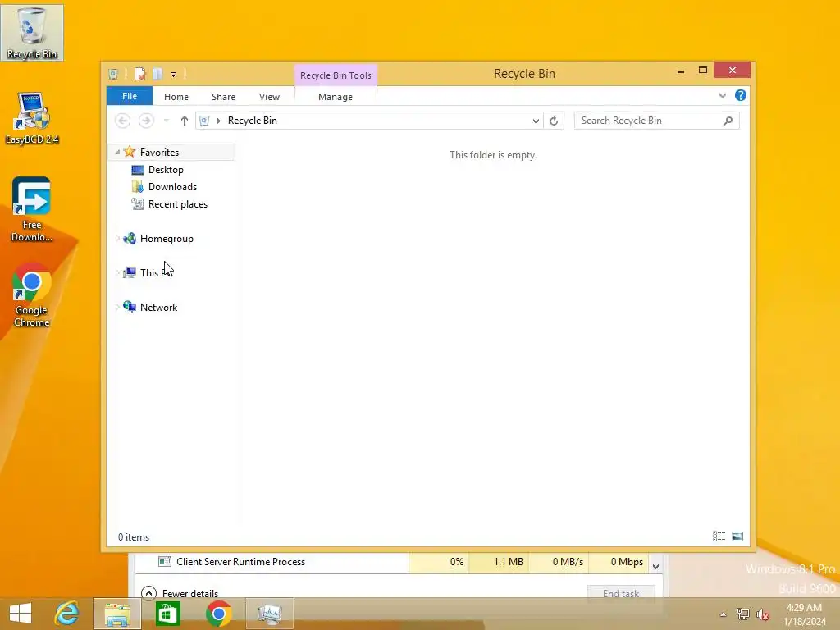Click the Recycle Bin Tools contextual tab header
Image resolution: width=840 pixels, height=630 pixels.
(336, 75)
